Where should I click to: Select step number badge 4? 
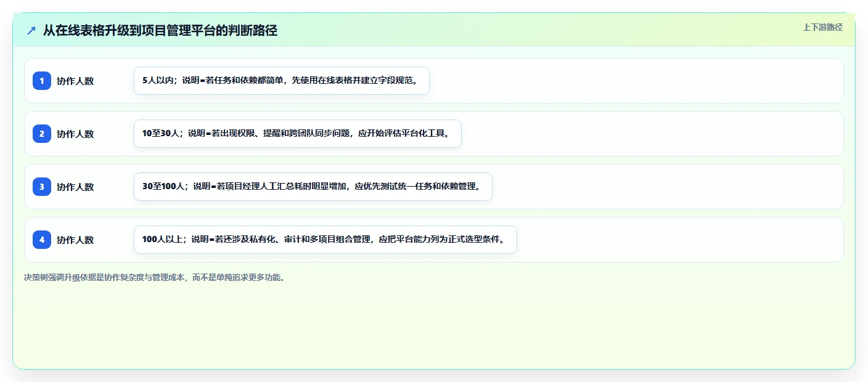pos(42,240)
